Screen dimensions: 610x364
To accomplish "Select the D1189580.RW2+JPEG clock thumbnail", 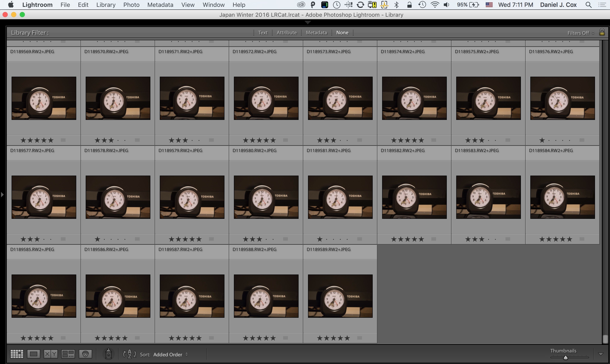I will (x=266, y=197).
